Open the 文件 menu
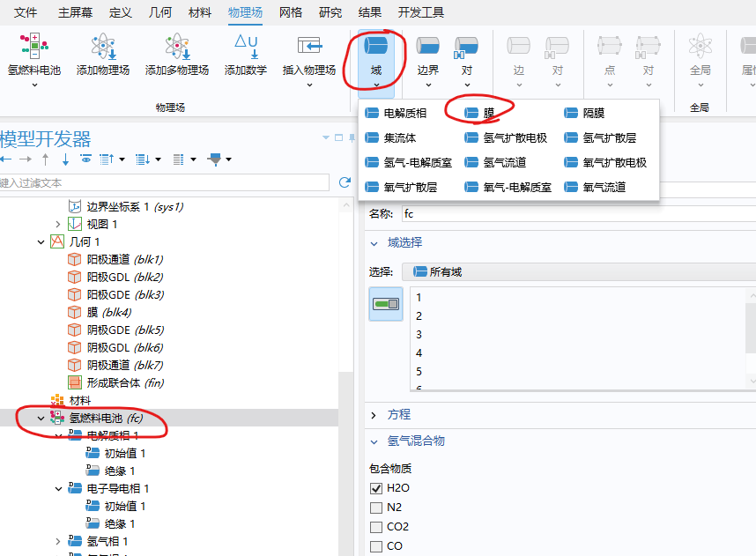Screen dimensions: 756x556 [26, 12]
